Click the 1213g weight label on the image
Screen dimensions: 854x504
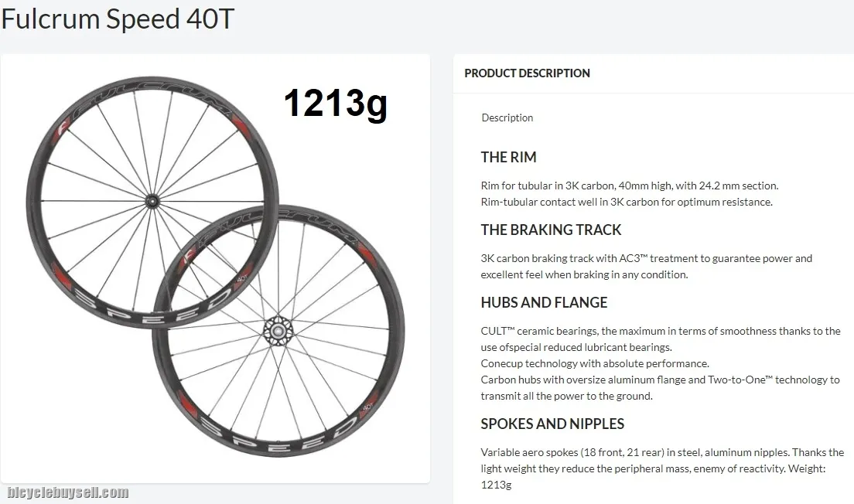pos(334,104)
